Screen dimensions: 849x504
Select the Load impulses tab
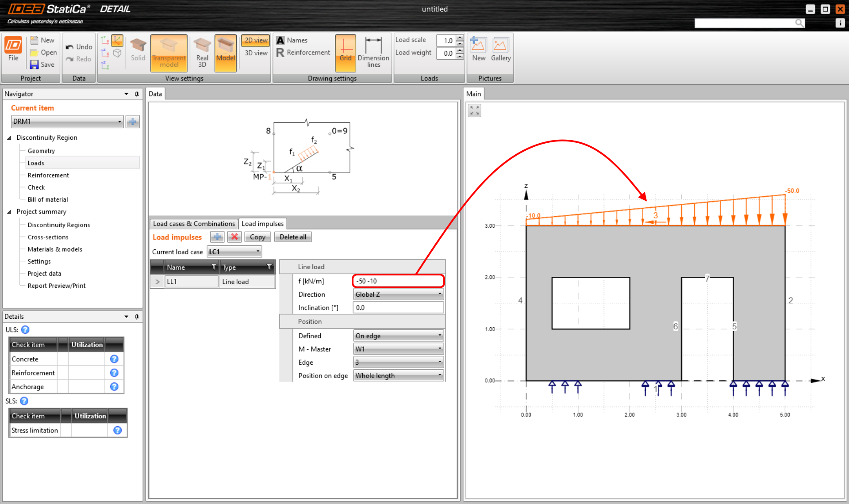[x=262, y=223]
